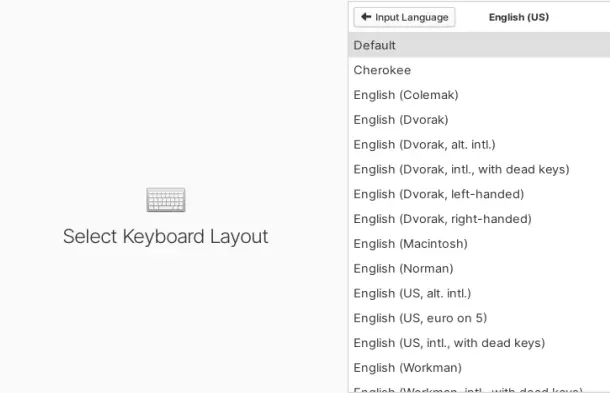Go back to Input Language list

pyautogui.click(x=404, y=17)
